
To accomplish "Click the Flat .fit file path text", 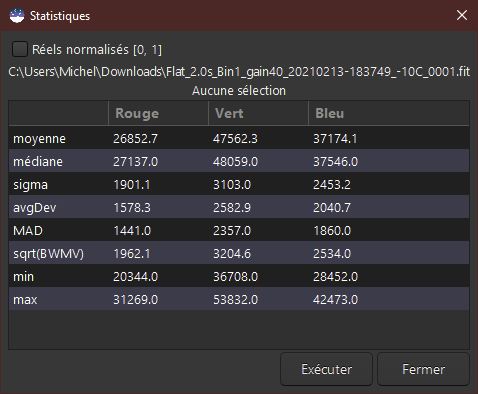I will (239, 72).
